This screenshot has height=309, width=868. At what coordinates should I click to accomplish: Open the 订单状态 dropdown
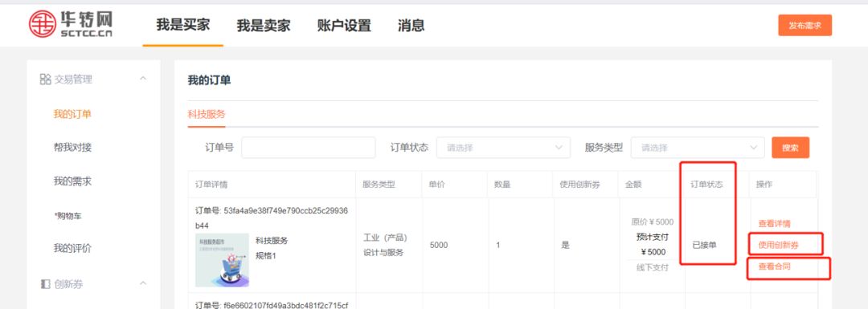coord(503,148)
